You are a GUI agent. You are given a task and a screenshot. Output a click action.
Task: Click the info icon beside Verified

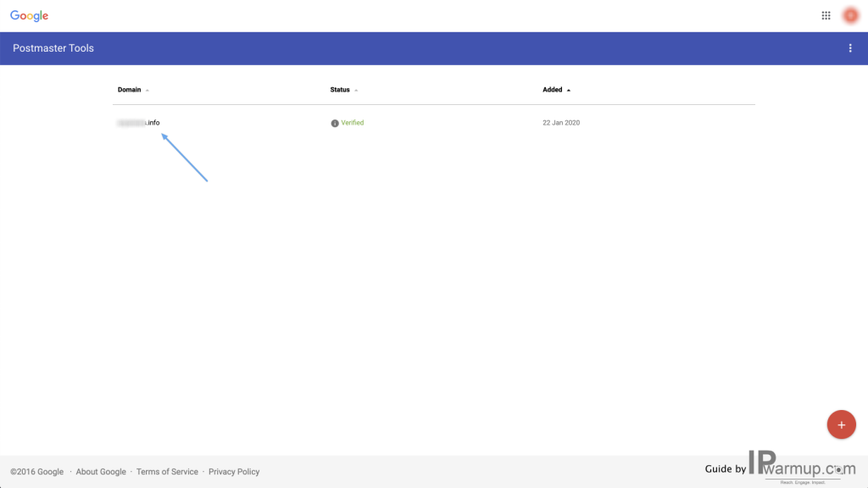(334, 124)
